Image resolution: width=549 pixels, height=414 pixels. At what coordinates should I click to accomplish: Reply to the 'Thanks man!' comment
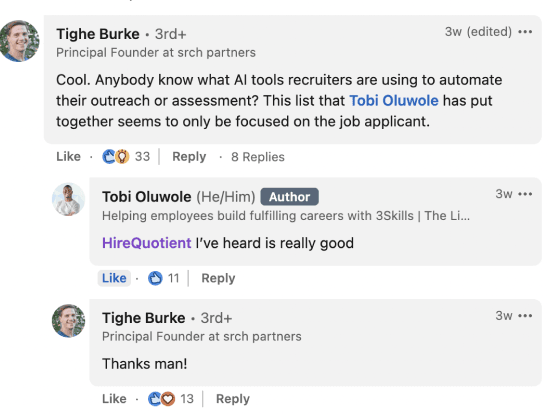click(233, 399)
